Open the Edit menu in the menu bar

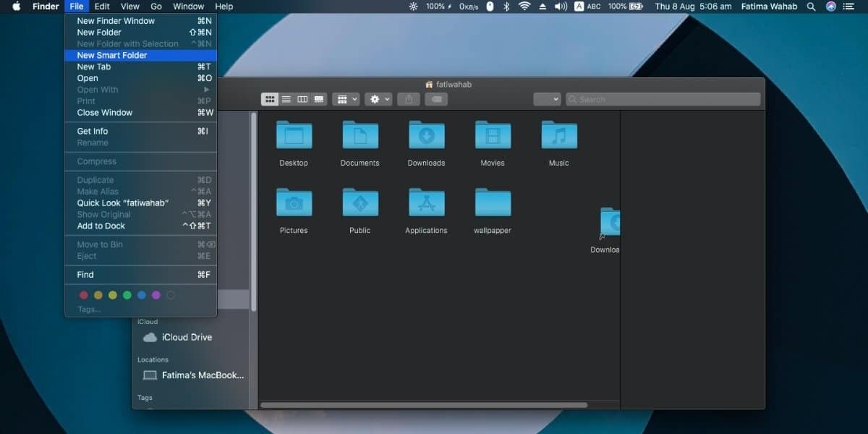point(101,7)
